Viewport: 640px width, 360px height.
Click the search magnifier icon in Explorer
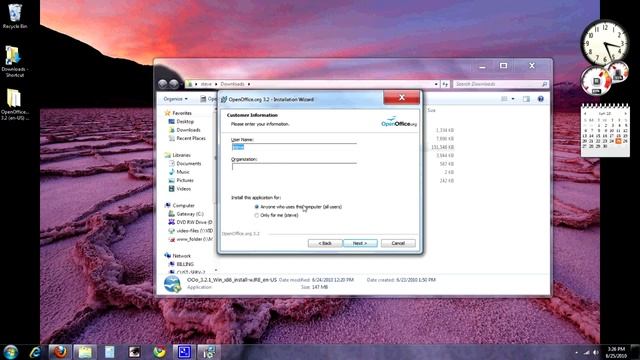point(544,84)
